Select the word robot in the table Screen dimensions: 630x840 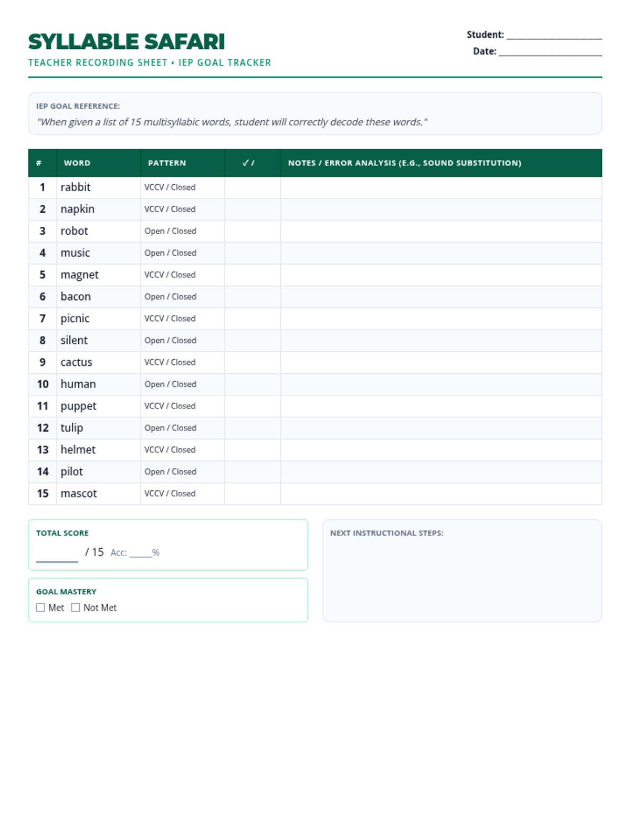pyautogui.click(x=75, y=231)
